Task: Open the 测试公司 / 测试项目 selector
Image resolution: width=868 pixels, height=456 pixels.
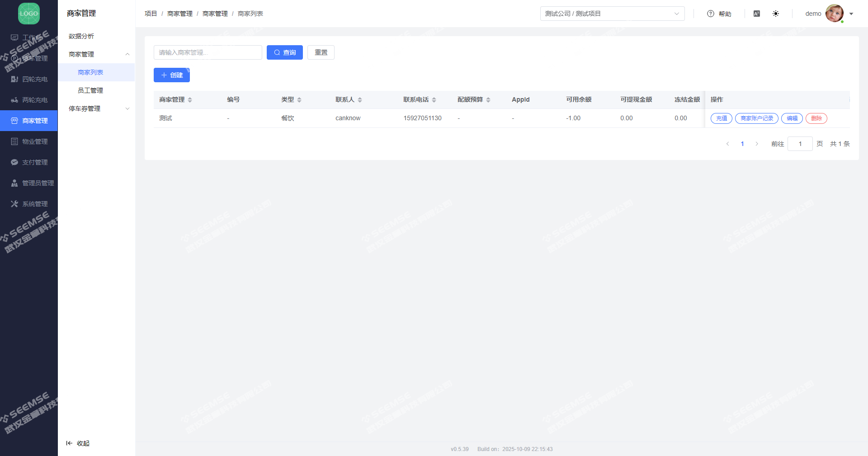Action: click(612, 14)
